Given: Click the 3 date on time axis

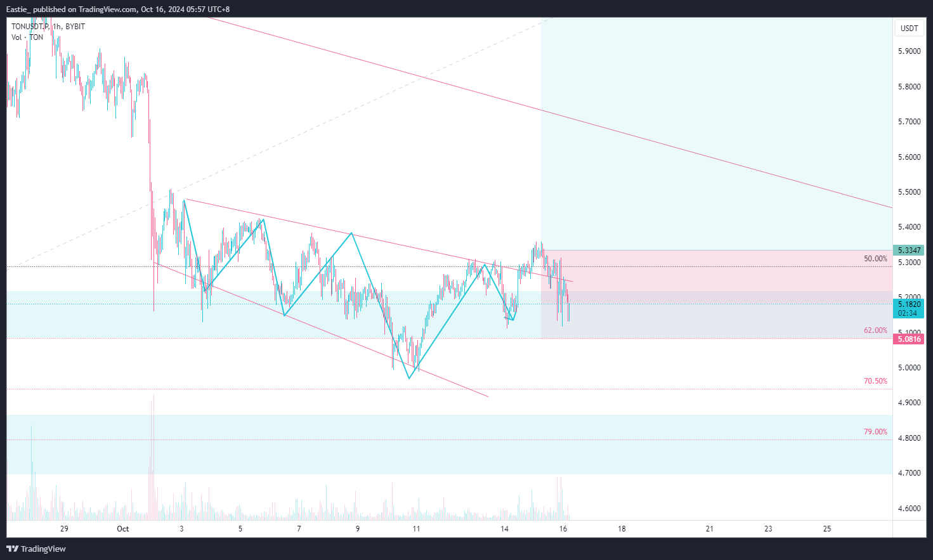Looking at the screenshot, I should click(x=182, y=529).
